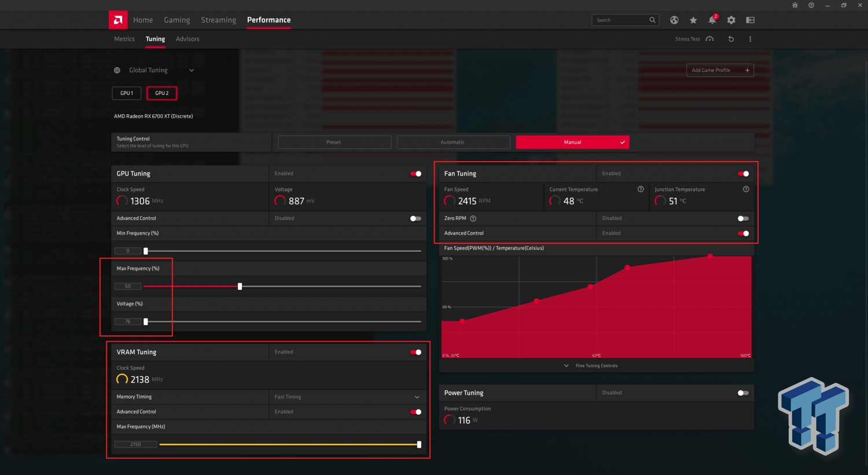
Task: Expand Fine Tuning Controls
Action: point(591,366)
